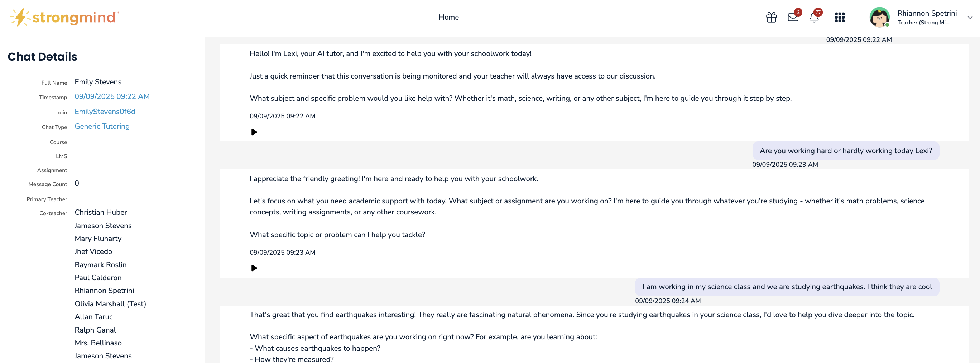Image resolution: width=980 pixels, height=363 pixels.
Task: Open the notifications bell
Action: 814,18
